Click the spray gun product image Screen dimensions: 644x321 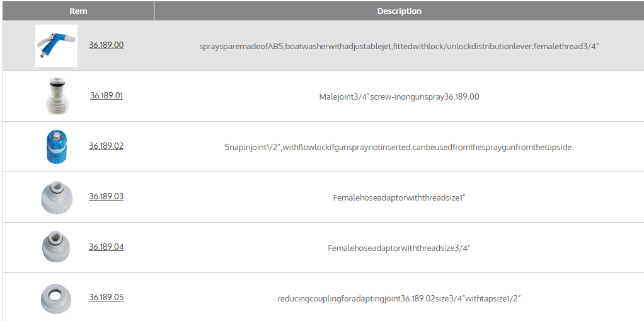(56, 45)
